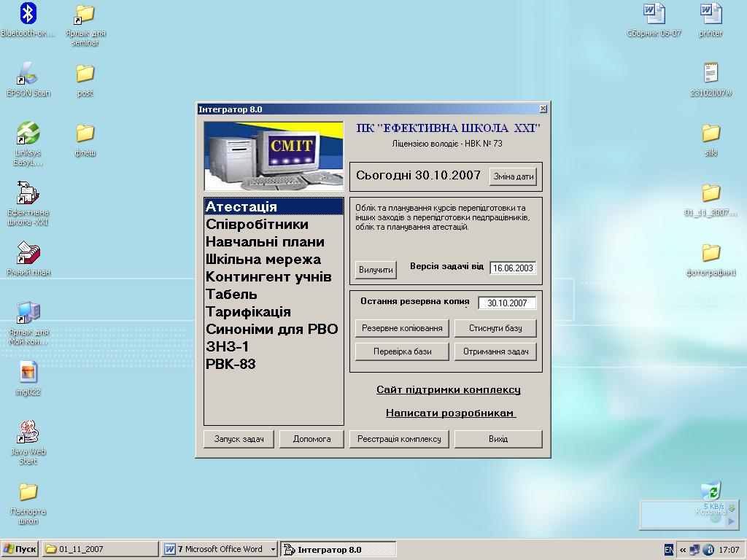Open the Пуск start menu
Viewport: 747px width, 560px height.
click(x=20, y=549)
